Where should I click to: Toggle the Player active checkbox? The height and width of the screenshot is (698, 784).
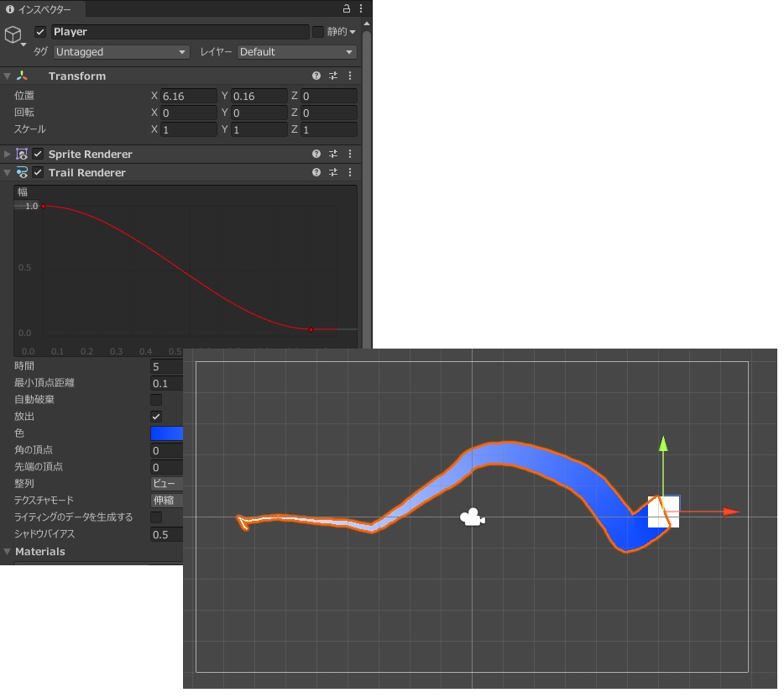40,32
